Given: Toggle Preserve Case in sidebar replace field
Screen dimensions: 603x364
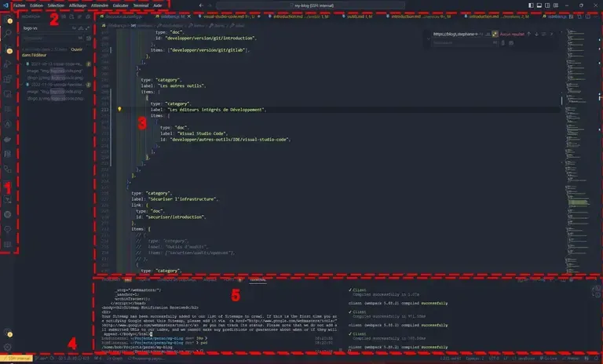Looking at the screenshot, I should coord(80,38).
